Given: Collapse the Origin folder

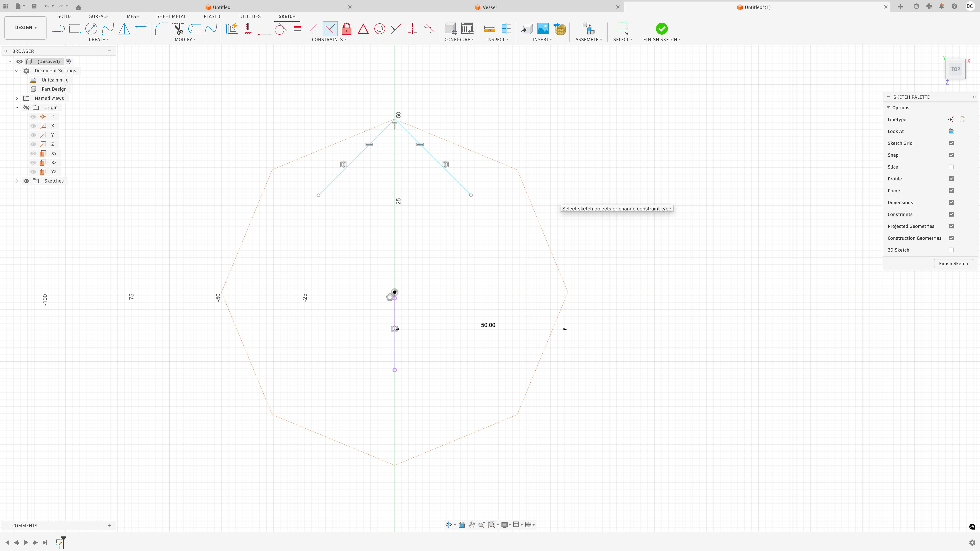Looking at the screenshot, I should (17, 107).
